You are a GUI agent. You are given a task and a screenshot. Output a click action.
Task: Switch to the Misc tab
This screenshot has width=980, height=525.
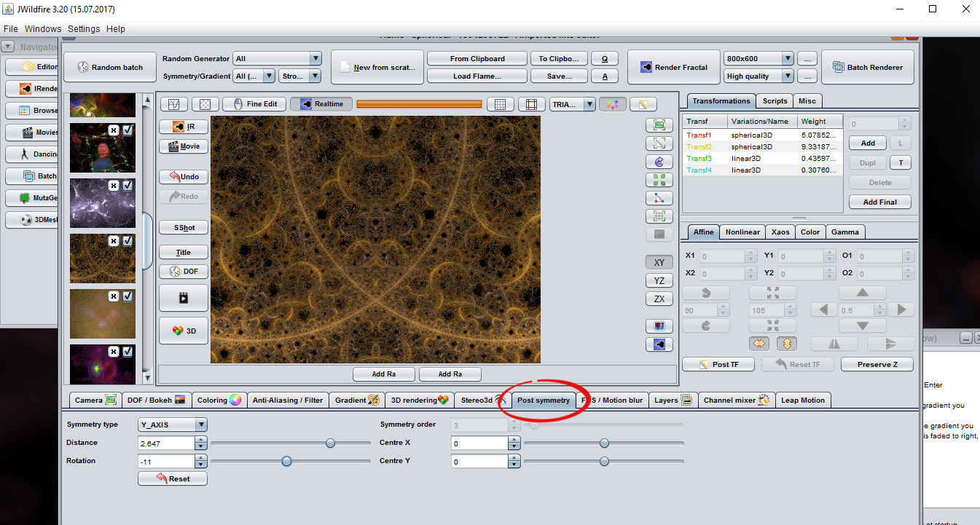[x=807, y=101]
